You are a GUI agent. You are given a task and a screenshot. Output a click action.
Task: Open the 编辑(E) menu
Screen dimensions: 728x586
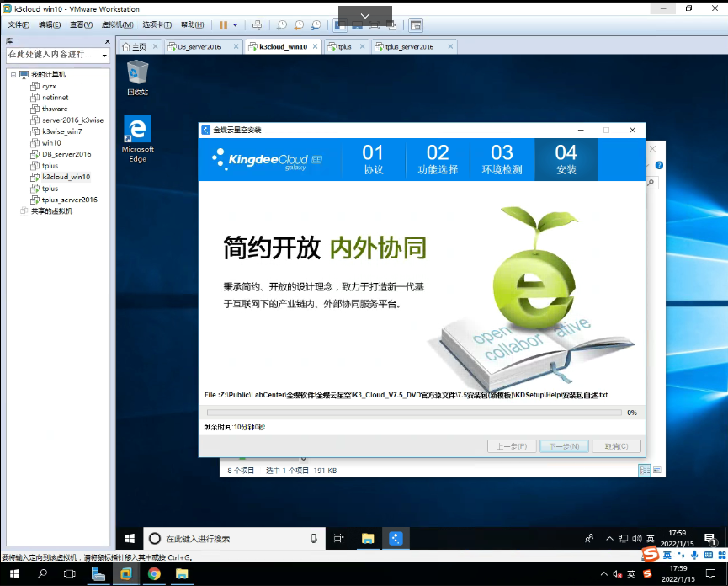click(x=49, y=25)
